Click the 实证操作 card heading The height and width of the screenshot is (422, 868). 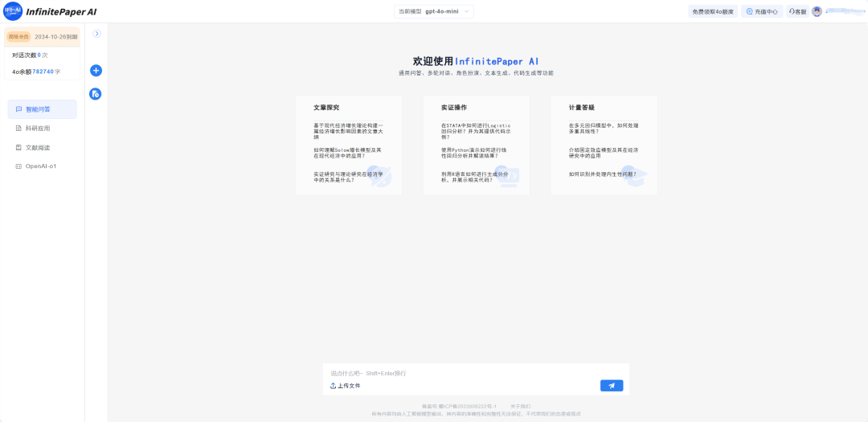[x=454, y=108]
